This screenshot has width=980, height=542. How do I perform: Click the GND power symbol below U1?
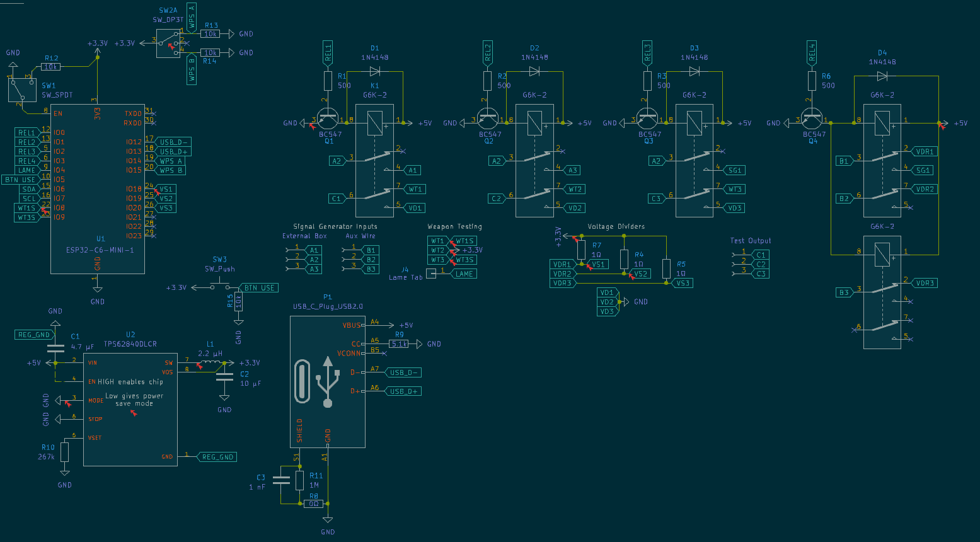97,289
